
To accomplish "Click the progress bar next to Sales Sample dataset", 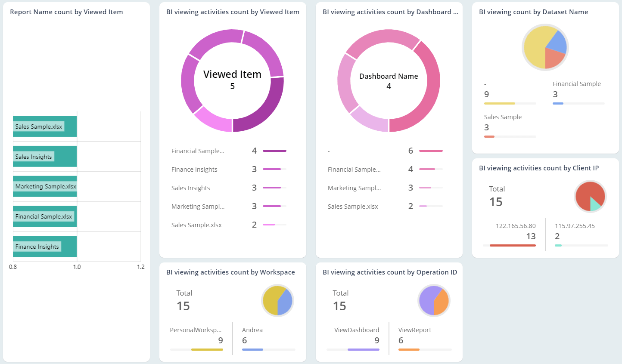I will [510, 136].
